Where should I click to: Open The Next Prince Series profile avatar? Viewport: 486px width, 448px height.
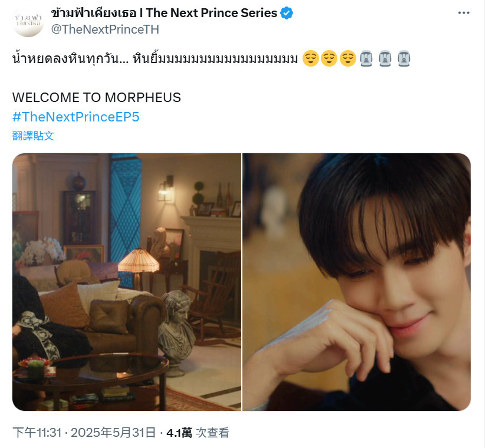click(x=28, y=21)
